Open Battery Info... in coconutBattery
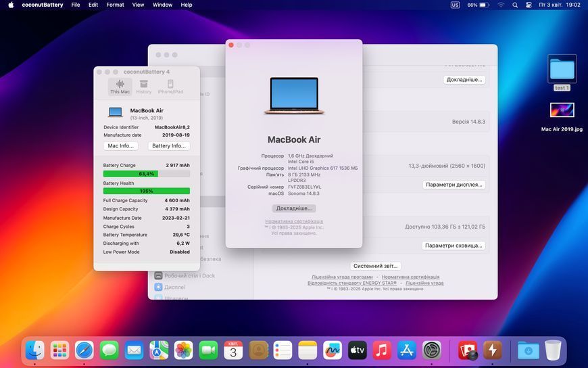The image size is (588, 368). [x=169, y=145]
